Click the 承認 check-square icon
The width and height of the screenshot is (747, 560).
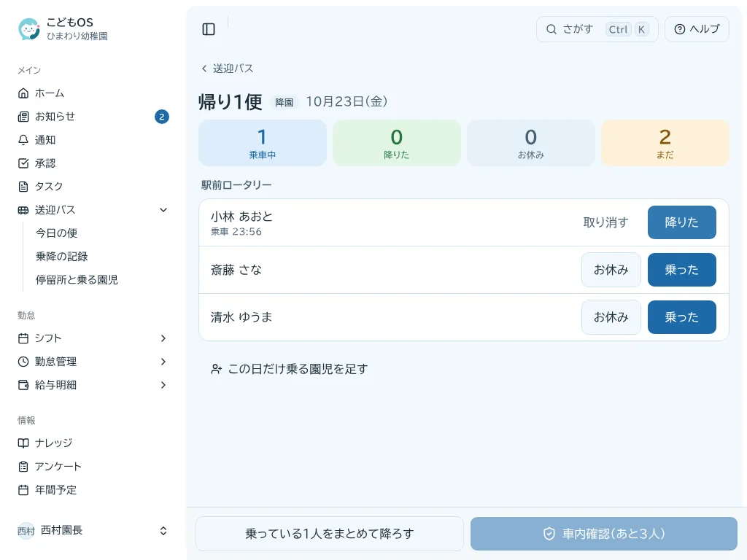(23, 163)
